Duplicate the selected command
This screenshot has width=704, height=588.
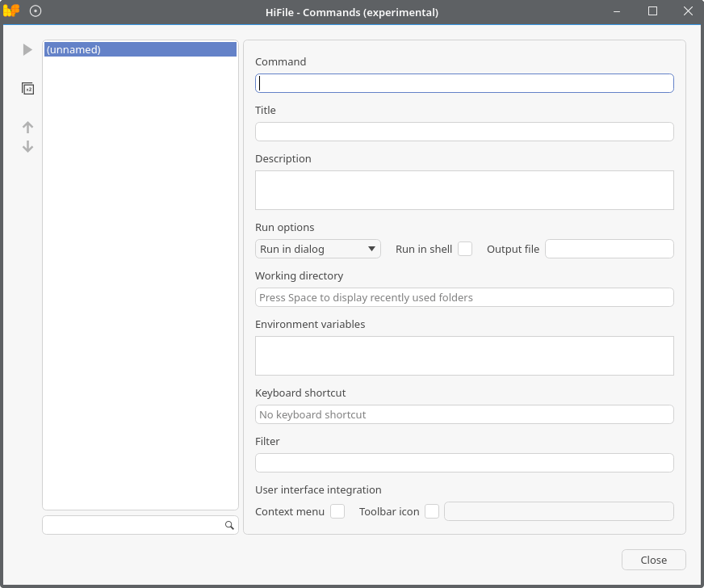pos(27,89)
